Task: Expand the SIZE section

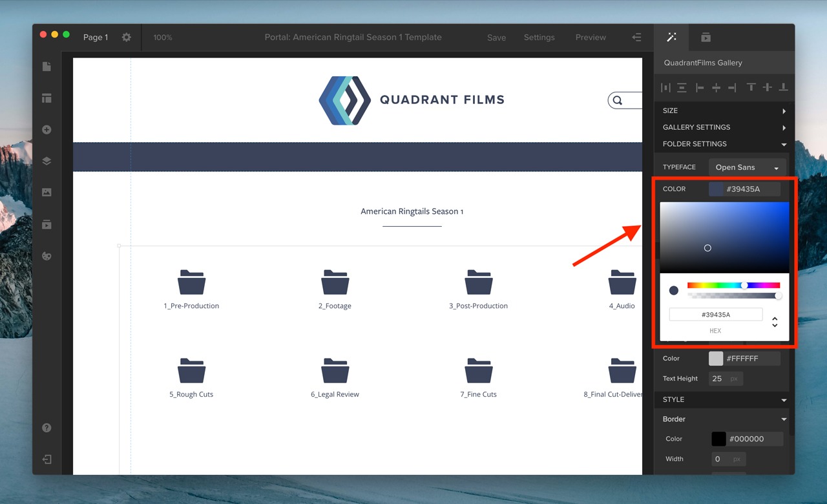Action: point(724,110)
